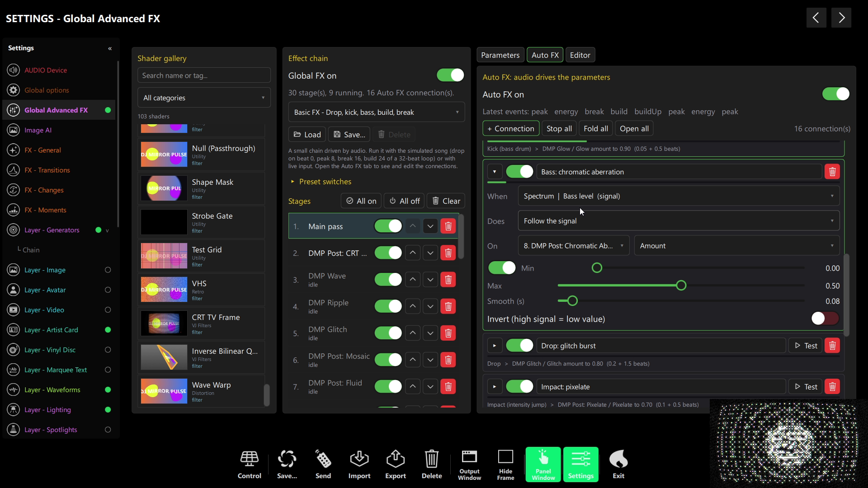Test the Drop: glitch burst connection
The height and width of the screenshot is (488, 868).
click(805, 346)
